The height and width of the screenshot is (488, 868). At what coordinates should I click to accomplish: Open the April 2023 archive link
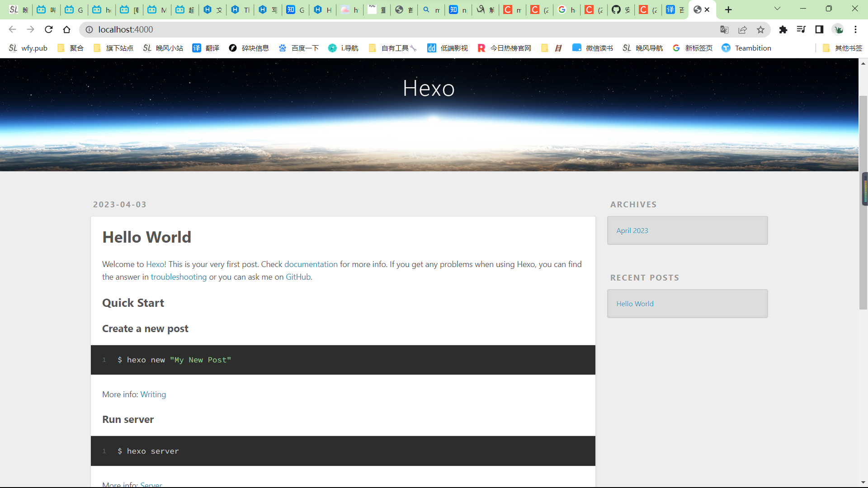632,230
